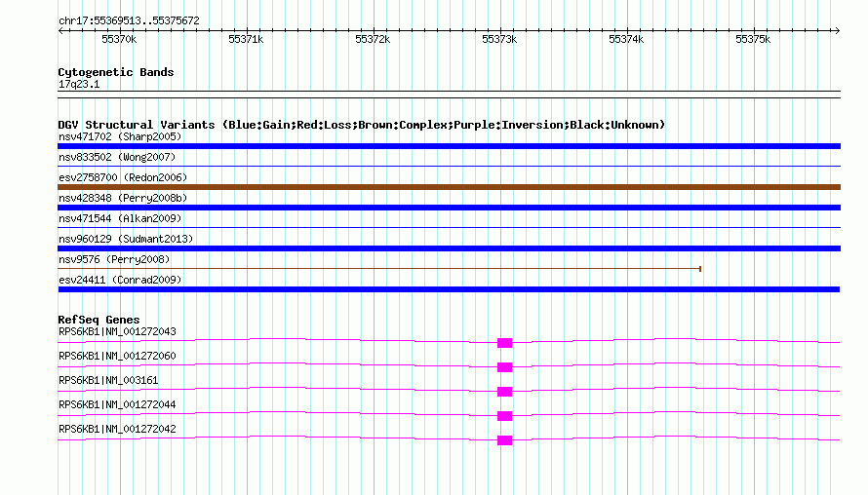Open transcript RPS6KB1|NM_001272043 label
This screenshot has width=868, height=495.
click(117, 332)
